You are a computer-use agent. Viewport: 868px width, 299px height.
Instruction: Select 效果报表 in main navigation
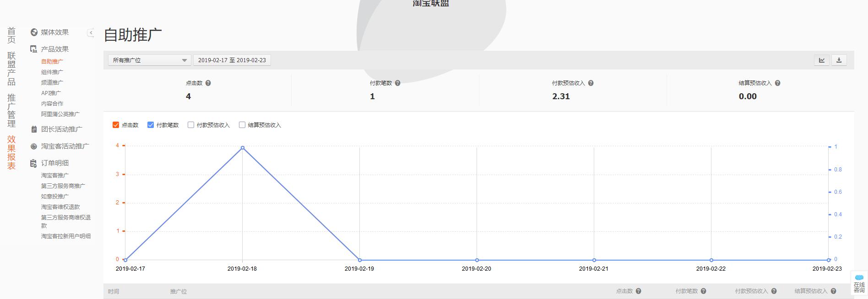pos(11,153)
